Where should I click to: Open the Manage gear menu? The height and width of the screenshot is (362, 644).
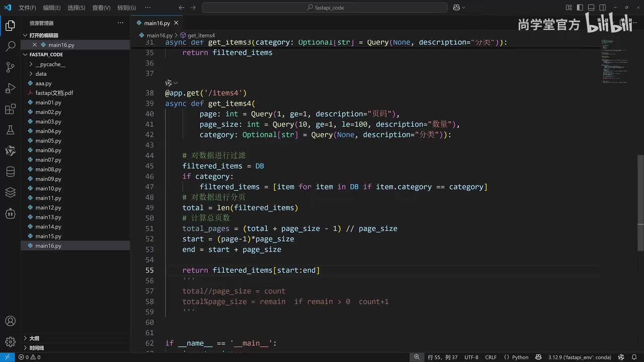10,342
